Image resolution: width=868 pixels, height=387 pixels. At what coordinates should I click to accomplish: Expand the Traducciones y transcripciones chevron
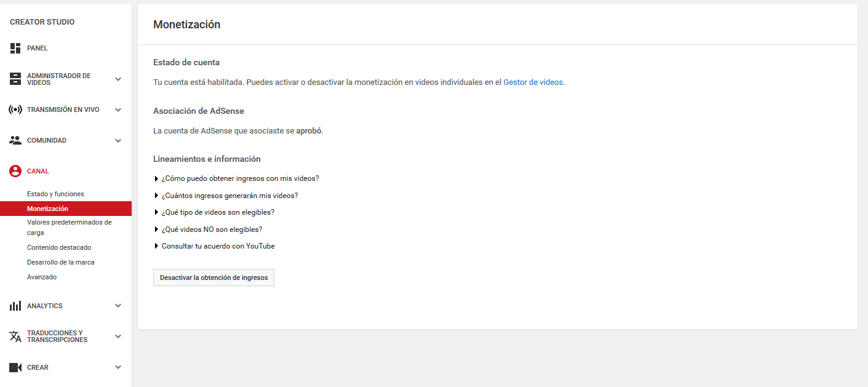(x=118, y=337)
